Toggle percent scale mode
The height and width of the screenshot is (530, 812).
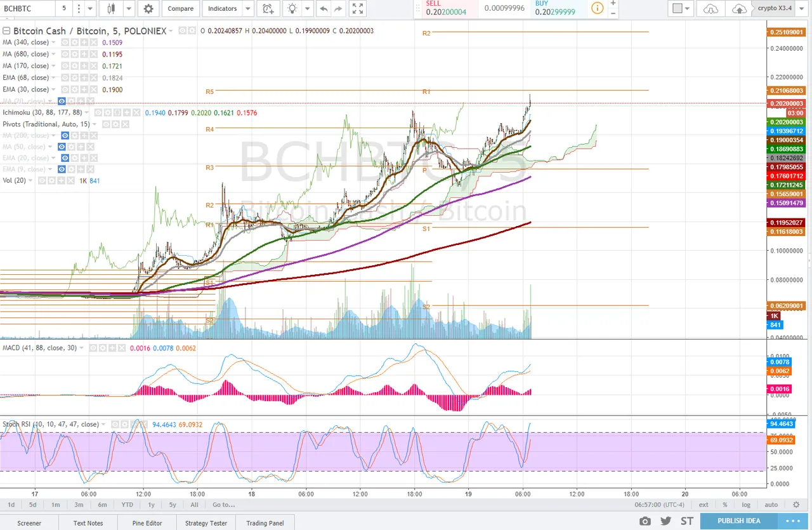click(x=724, y=505)
